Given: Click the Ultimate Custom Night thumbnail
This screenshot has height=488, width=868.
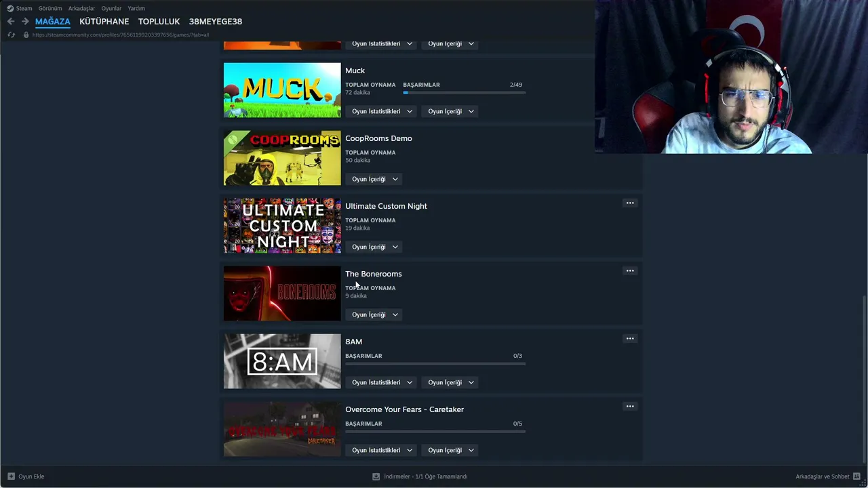Looking at the screenshot, I should coord(282,226).
